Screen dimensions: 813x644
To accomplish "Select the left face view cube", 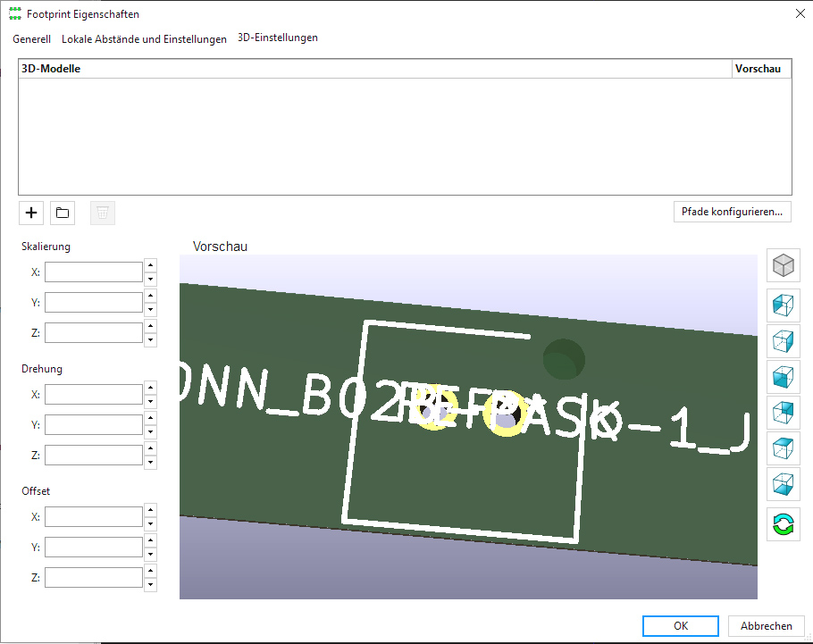I will (x=783, y=305).
